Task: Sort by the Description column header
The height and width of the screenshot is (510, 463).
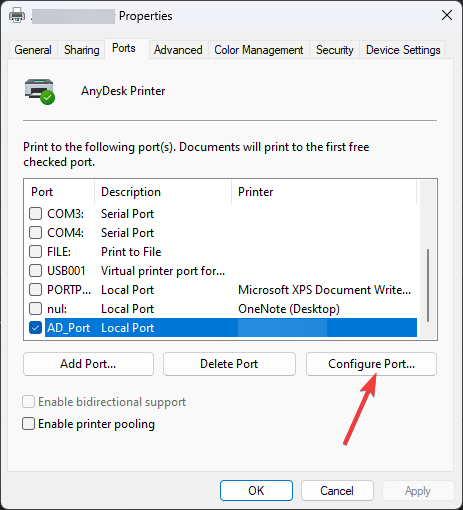Action: point(163,192)
